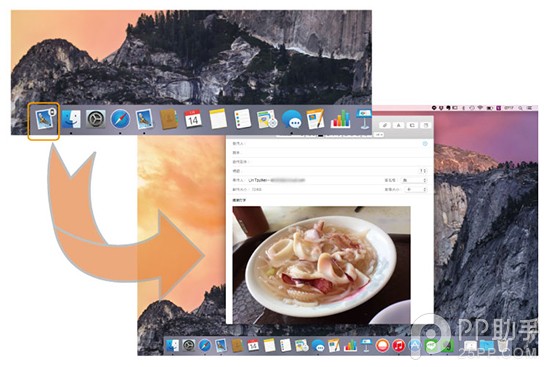
Task: Click the paperclip attach button in Mail toolbar
Action: pos(385,125)
